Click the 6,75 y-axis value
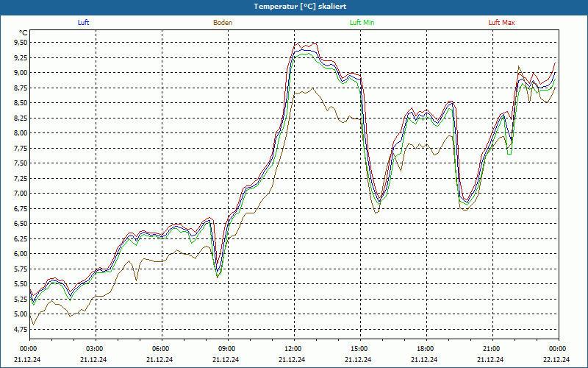588x368 pixels. pyautogui.click(x=20, y=208)
